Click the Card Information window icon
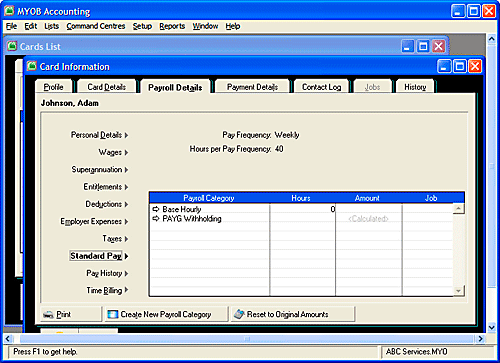 tap(32, 66)
